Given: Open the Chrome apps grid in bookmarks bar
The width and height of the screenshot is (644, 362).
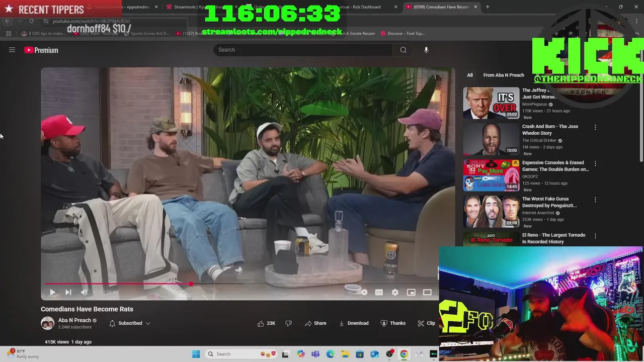Looking at the screenshot, I should [9, 33].
